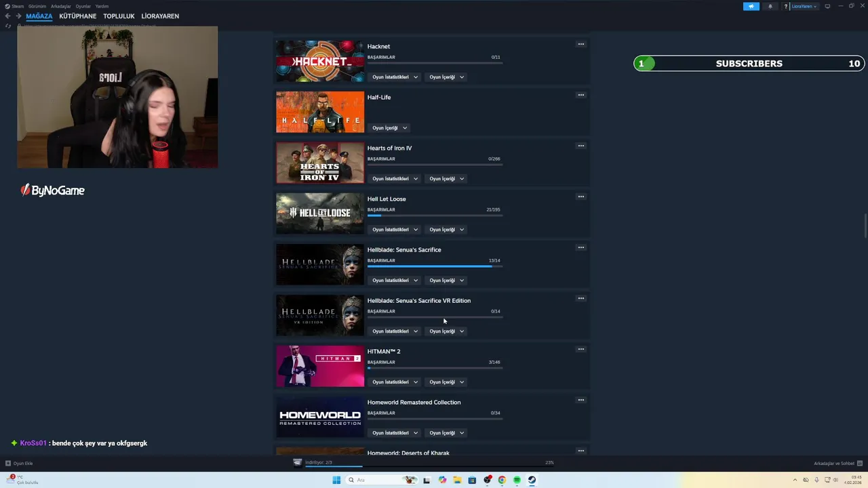The image size is (868, 488).
Task: Open the LioraYaren account dropdown
Action: coord(804,6)
